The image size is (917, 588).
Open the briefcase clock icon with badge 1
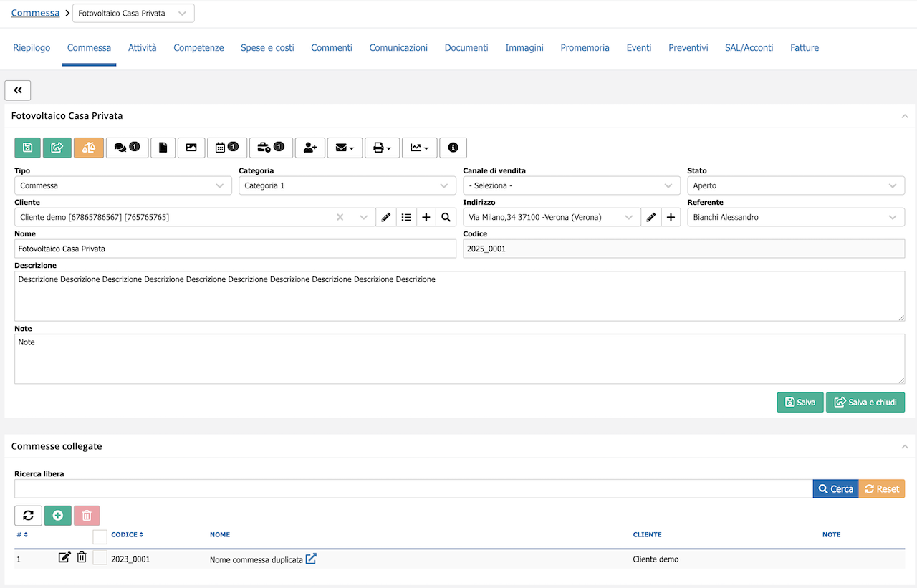[271, 148]
